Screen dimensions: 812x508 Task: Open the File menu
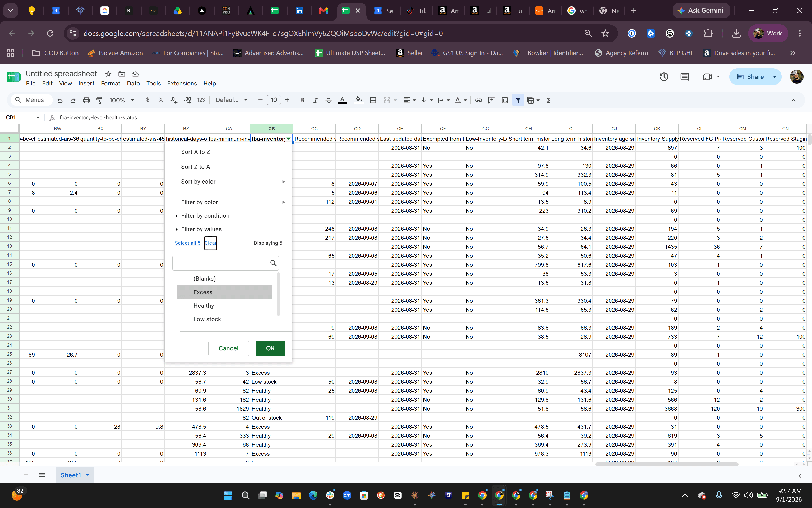pos(31,84)
